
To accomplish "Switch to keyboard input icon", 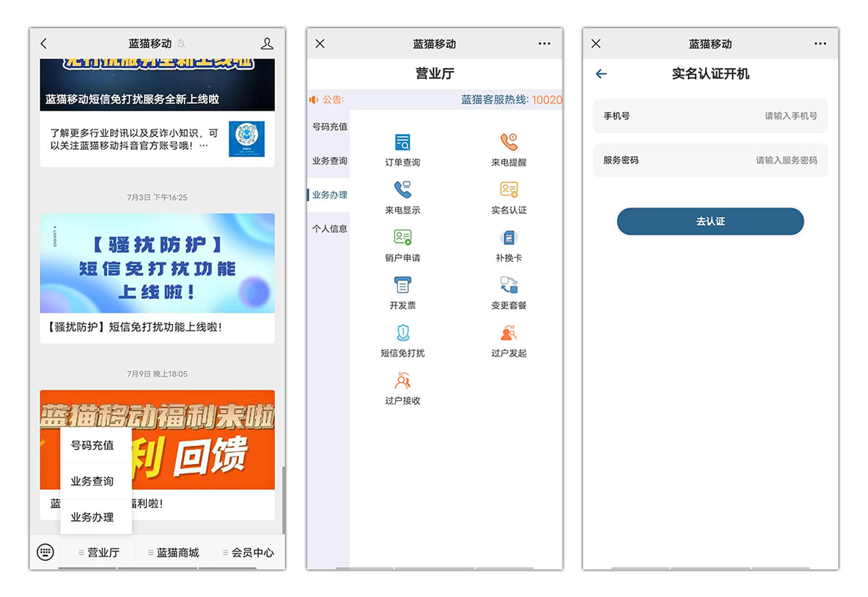I will click(45, 552).
